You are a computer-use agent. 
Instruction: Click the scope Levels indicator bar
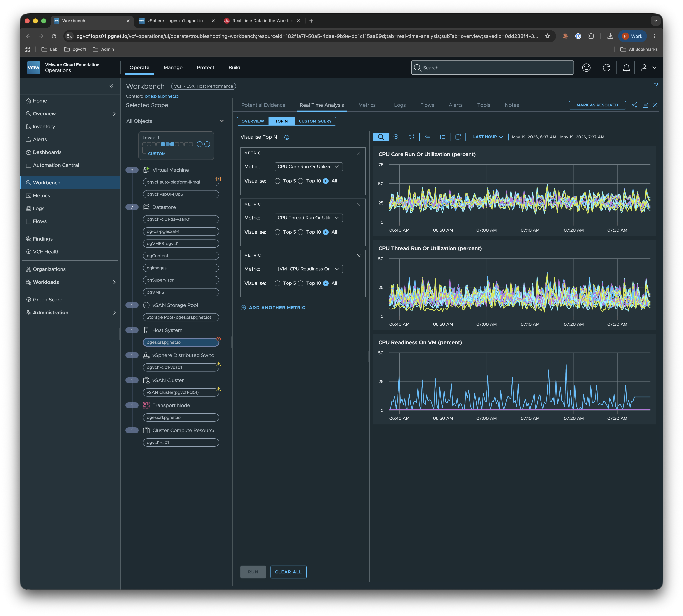click(168, 145)
